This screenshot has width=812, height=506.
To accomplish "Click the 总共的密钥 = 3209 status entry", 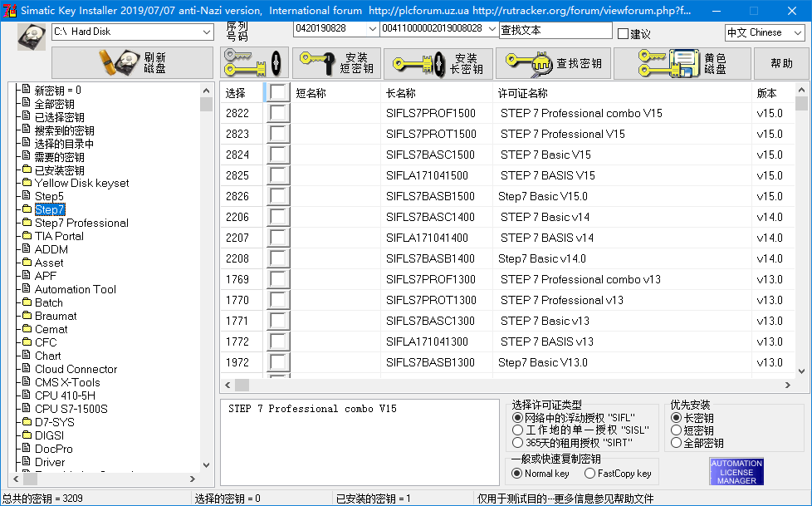I will (42, 499).
